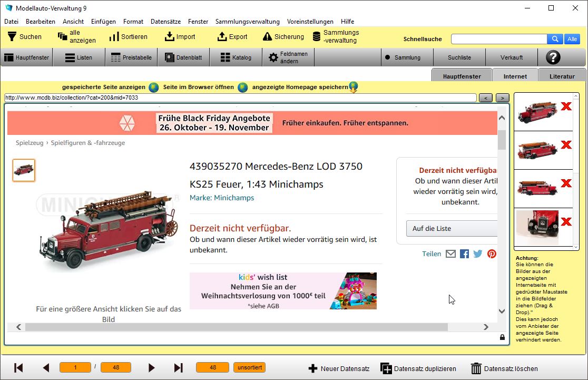Open the Suchen filter tool
588x380 pixels.
click(25, 36)
